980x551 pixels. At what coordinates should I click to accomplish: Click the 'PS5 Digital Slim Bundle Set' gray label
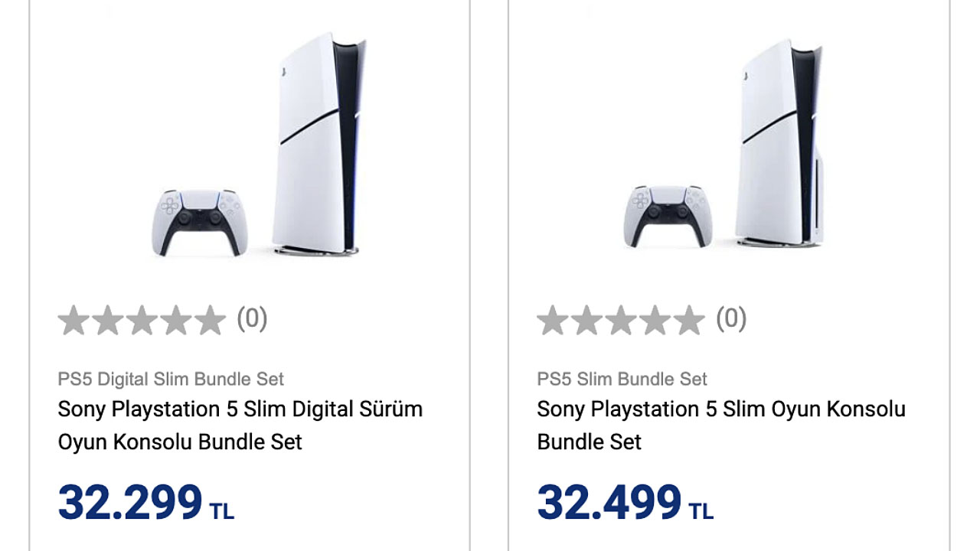coord(171,379)
